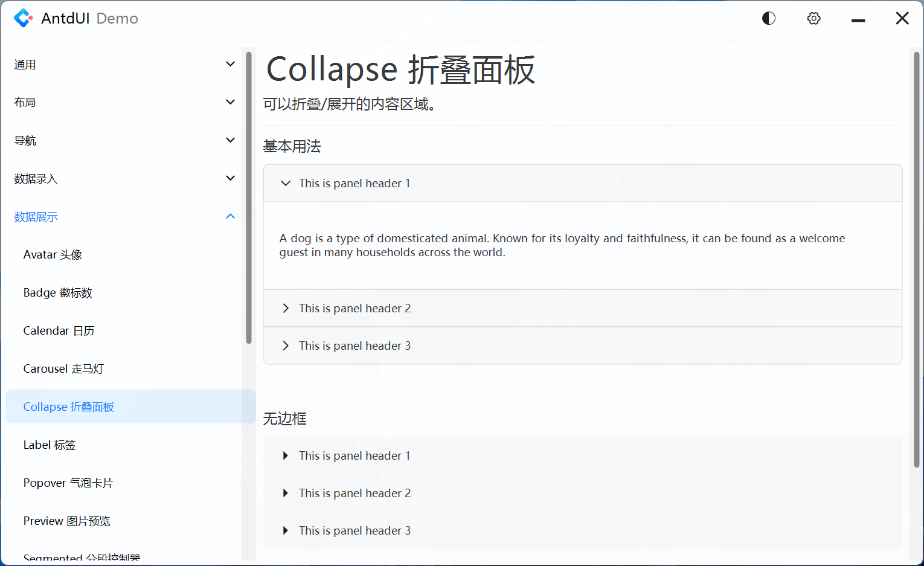Viewport: 924px width, 566px height.
Task: Navigate to Carousel 走马灯 page
Action: pos(64,368)
